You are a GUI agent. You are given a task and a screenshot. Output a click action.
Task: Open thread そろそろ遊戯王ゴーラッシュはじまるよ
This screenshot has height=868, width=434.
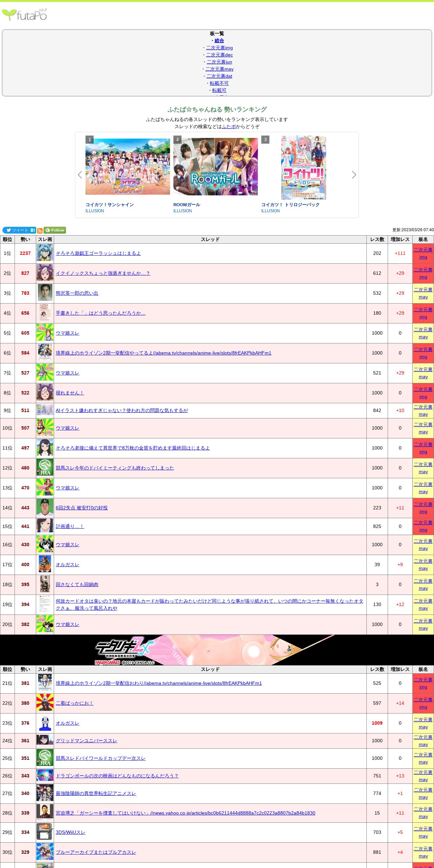point(98,253)
